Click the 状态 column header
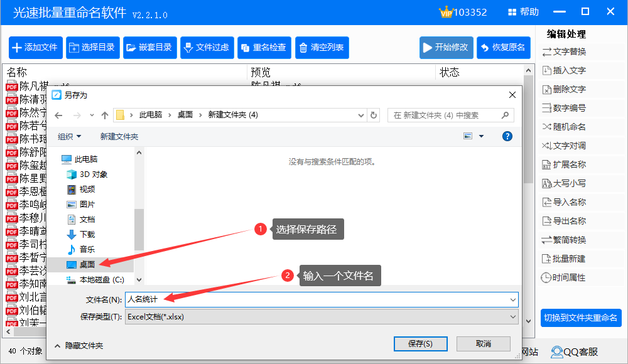Viewport: 628px width, 364px height. 450,72
